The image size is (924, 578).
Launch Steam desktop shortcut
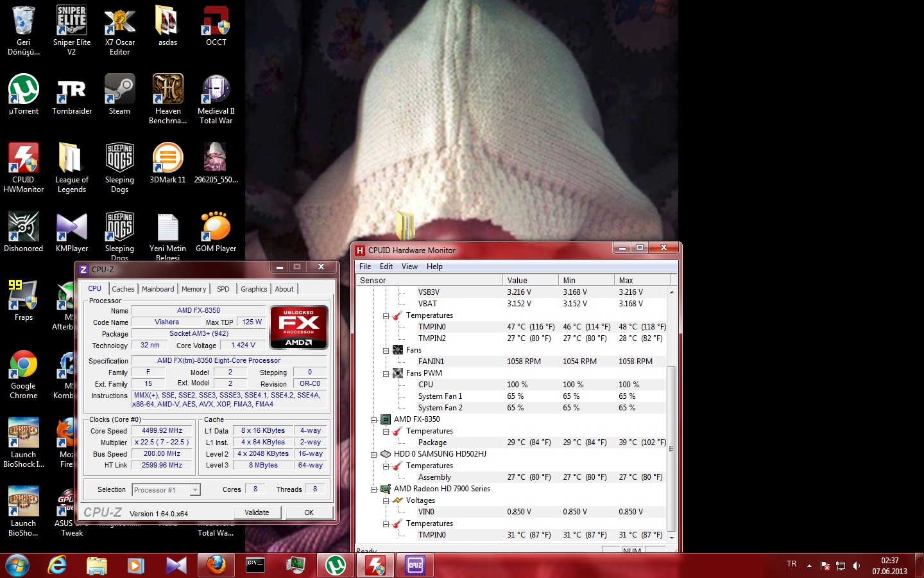[120, 94]
